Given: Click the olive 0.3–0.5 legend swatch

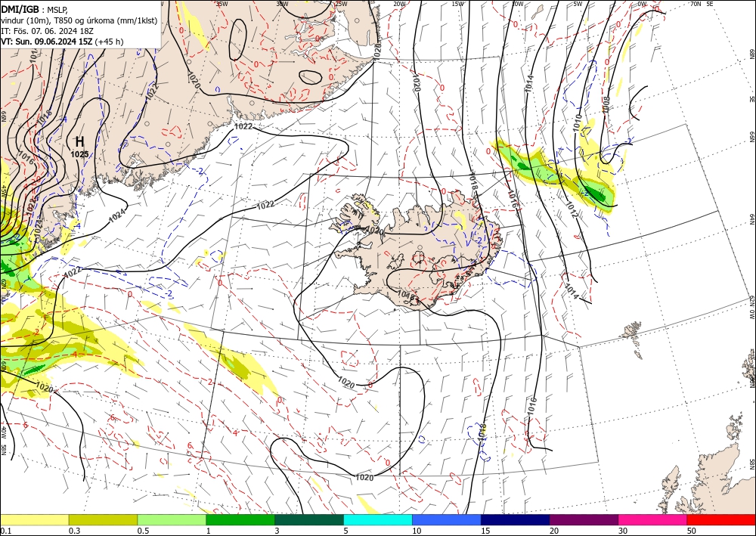Looking at the screenshot, I should click(103, 519).
